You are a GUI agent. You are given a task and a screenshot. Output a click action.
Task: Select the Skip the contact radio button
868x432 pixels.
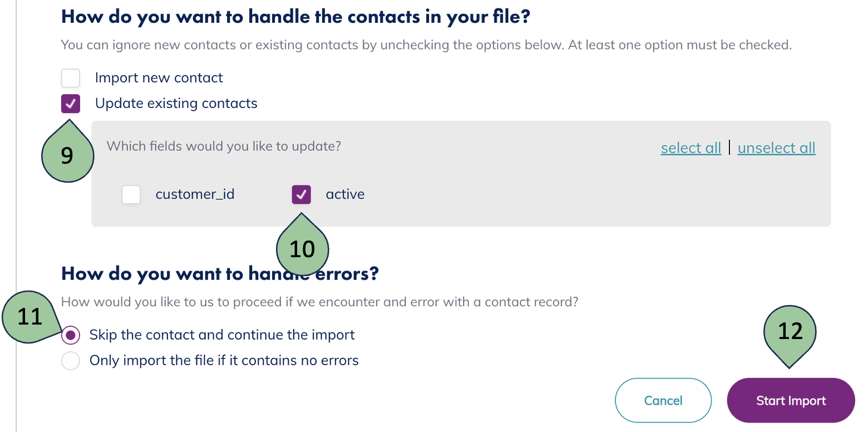pos(71,335)
